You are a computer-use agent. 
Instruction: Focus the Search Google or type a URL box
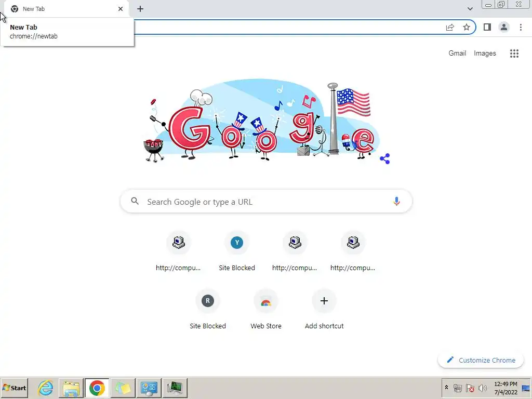pos(266,202)
